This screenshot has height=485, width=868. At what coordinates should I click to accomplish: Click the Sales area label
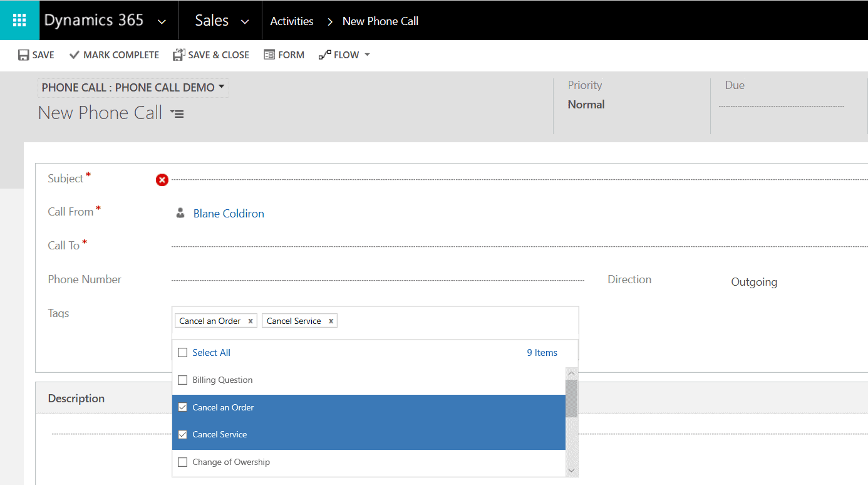pyautogui.click(x=212, y=20)
